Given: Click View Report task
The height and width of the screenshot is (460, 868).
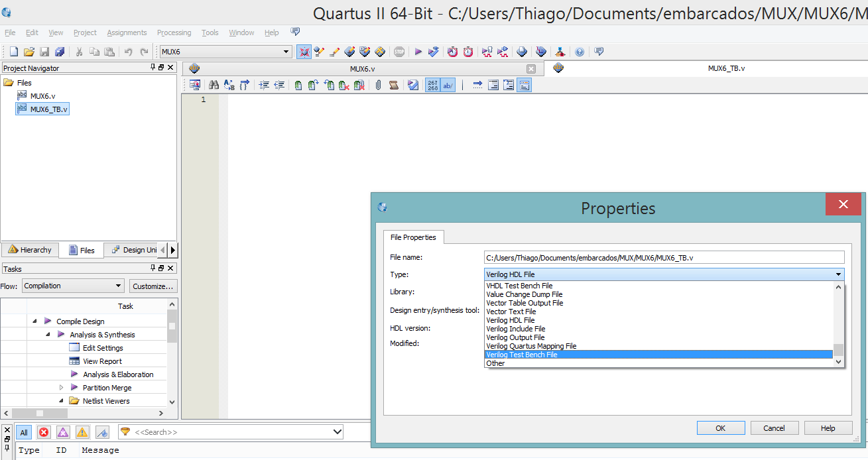Looking at the screenshot, I should point(102,361).
